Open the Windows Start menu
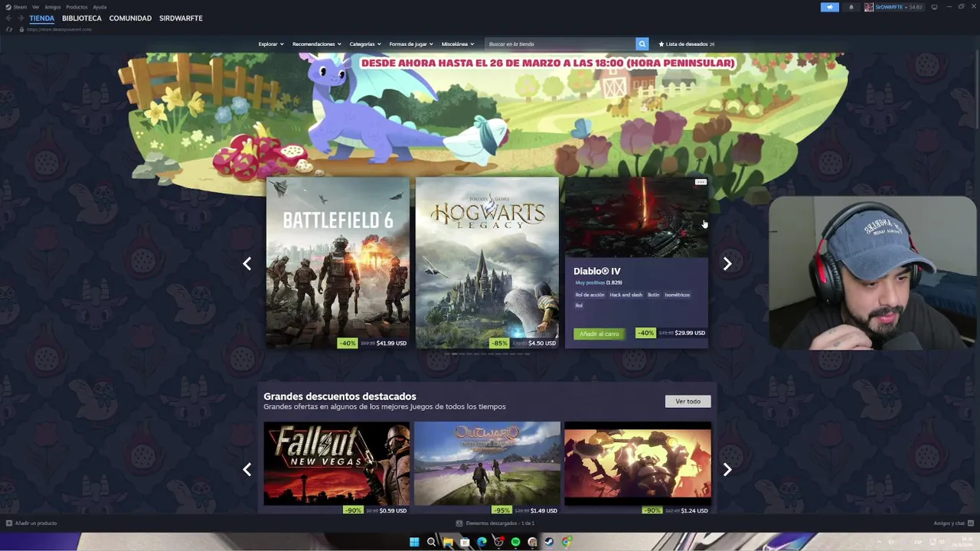The width and height of the screenshot is (980, 551). 414,542
